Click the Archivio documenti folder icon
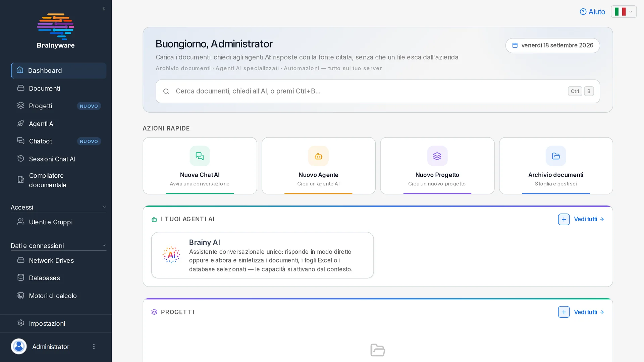 (556, 156)
